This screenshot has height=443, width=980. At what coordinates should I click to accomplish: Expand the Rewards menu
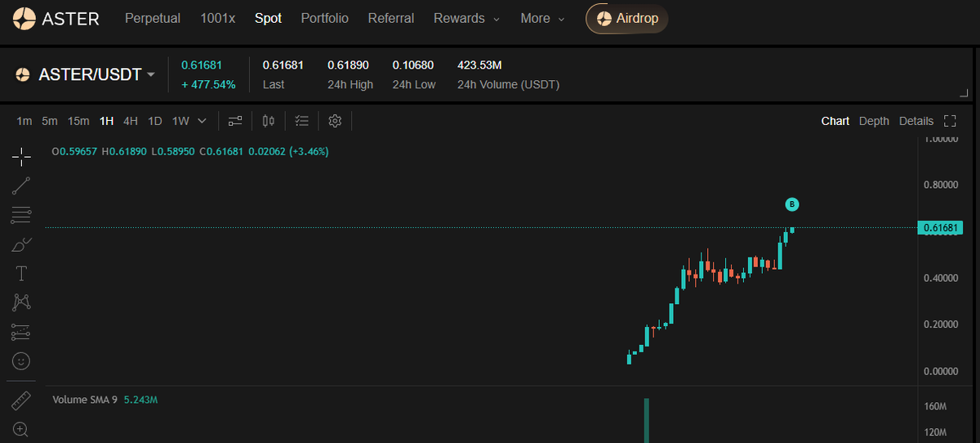point(466,18)
